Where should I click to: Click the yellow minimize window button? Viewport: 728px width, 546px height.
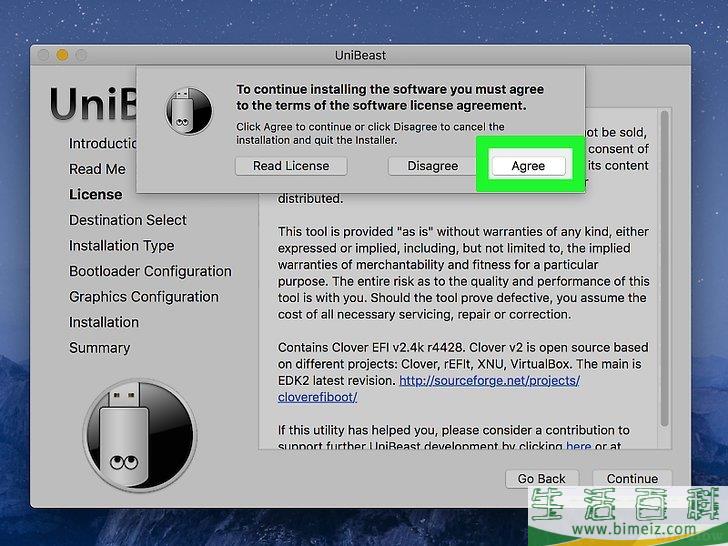[x=62, y=55]
